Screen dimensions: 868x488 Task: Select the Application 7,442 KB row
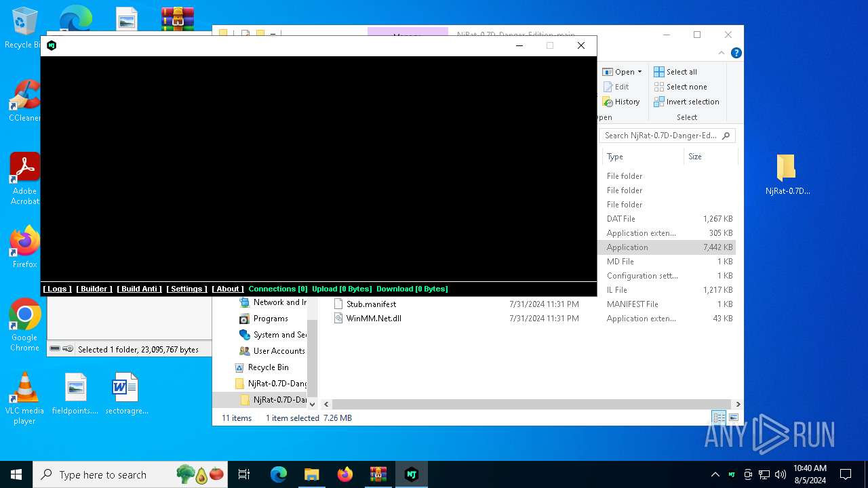click(x=668, y=247)
